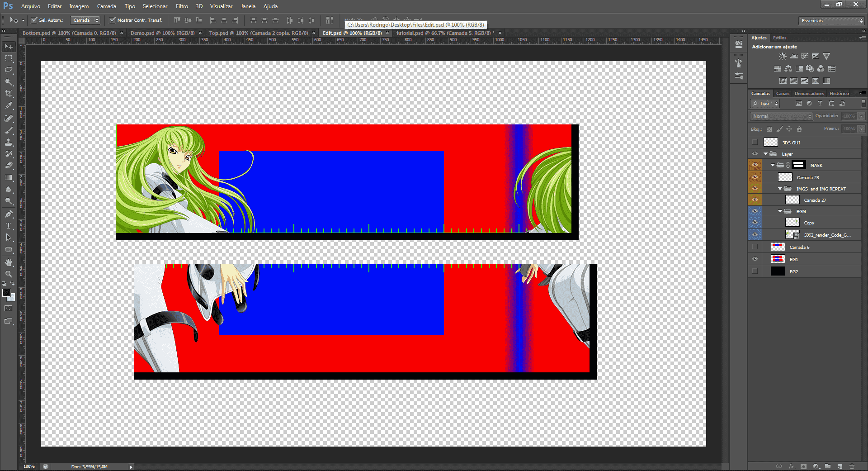Collapse the MASK group
868x471 pixels.
coord(773,165)
